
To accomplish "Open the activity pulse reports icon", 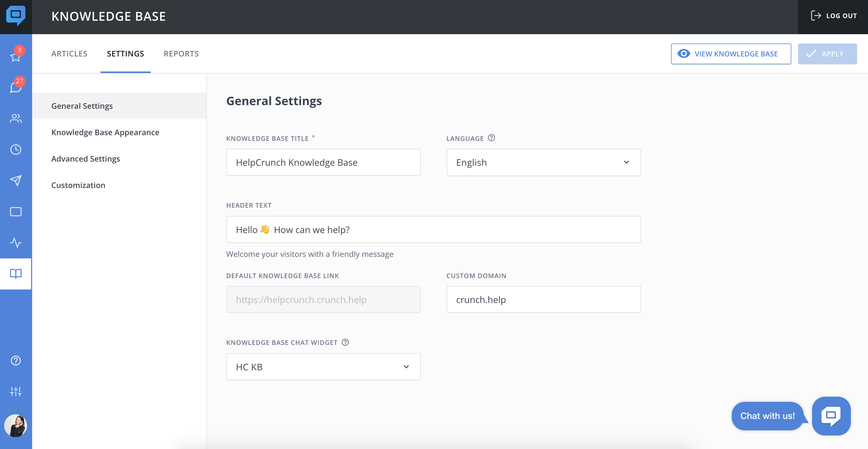I will (x=16, y=243).
